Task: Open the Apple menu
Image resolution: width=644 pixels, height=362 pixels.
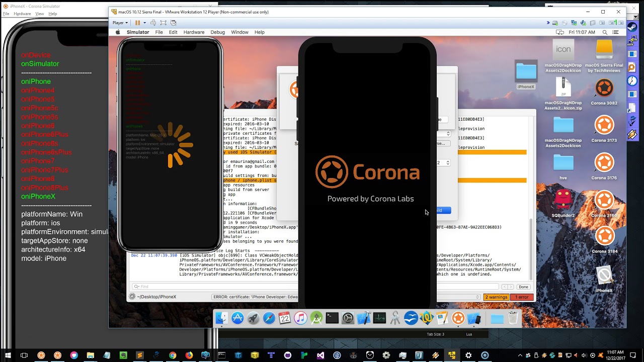Action: (118, 32)
